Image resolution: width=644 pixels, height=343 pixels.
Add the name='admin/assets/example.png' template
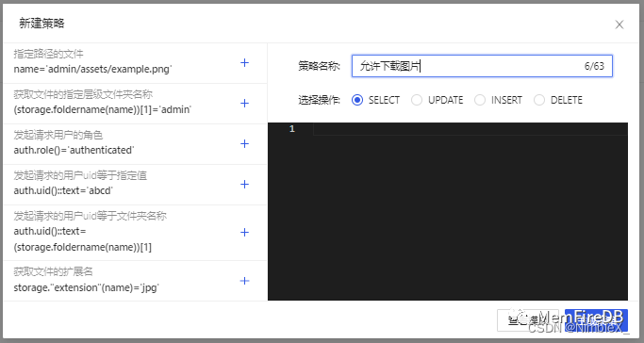point(244,63)
